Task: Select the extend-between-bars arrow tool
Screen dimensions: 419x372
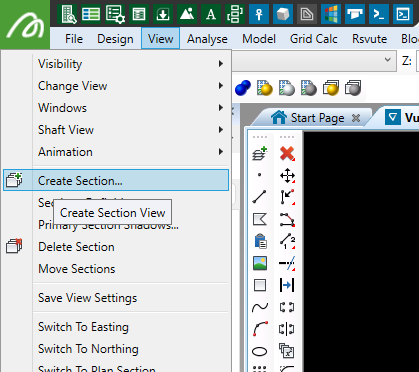Action: (287, 285)
